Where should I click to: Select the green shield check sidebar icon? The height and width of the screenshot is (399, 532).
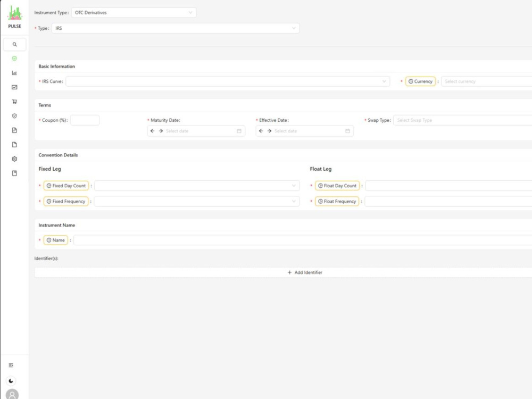click(x=14, y=59)
